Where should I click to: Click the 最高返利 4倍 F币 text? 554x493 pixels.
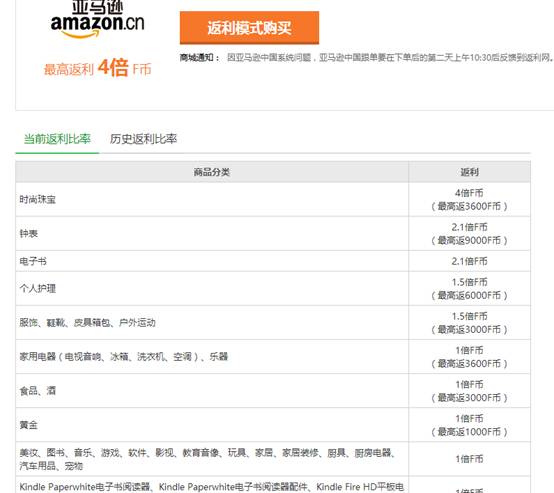98,68
